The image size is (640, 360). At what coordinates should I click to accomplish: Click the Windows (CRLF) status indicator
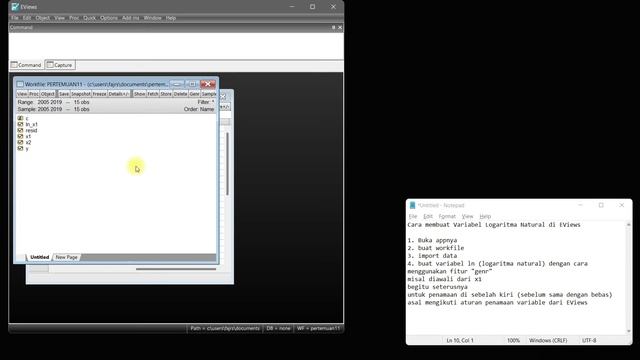[x=548, y=340]
